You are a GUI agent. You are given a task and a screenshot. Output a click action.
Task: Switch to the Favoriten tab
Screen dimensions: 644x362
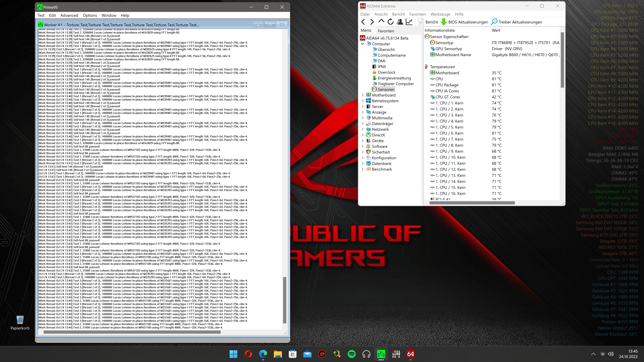click(386, 31)
